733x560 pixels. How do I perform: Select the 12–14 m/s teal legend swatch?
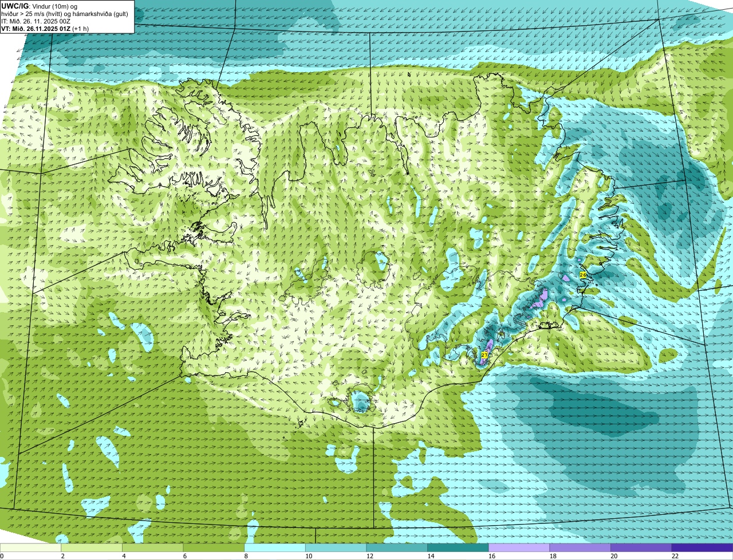tap(397, 547)
